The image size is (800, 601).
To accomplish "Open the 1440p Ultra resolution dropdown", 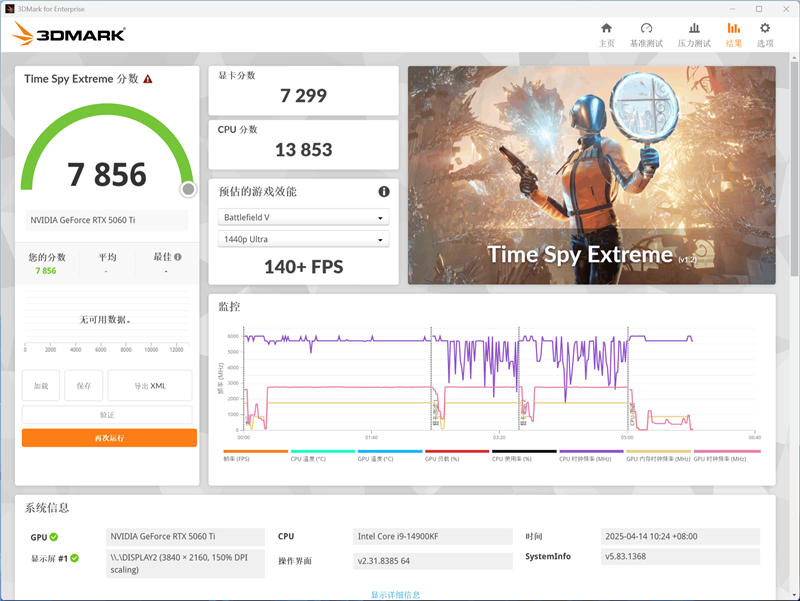I will (303, 241).
